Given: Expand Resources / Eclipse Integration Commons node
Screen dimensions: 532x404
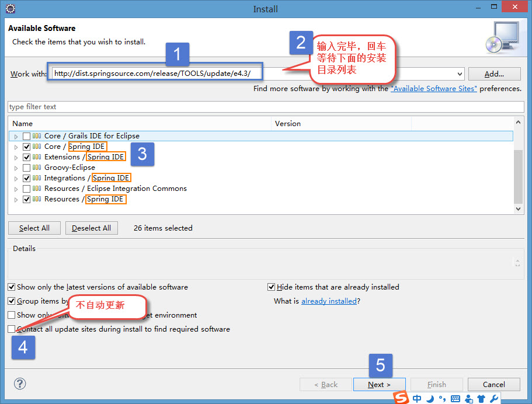Looking at the screenshot, I should 16,189.
